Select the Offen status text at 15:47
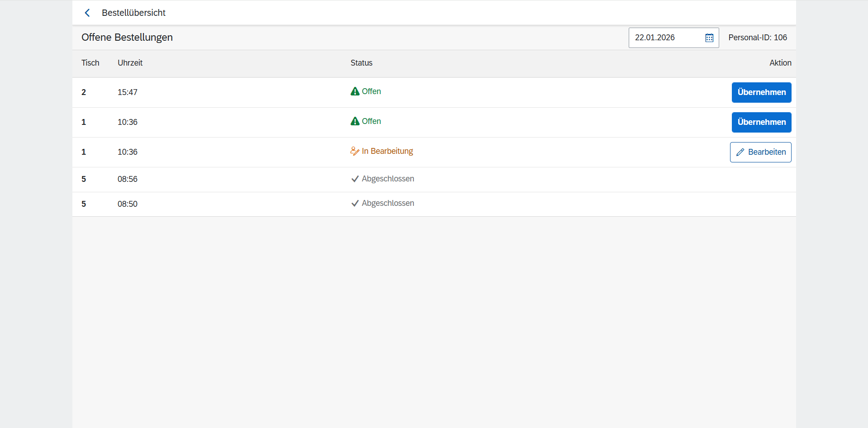Image resolution: width=868 pixels, height=428 pixels. (x=371, y=91)
